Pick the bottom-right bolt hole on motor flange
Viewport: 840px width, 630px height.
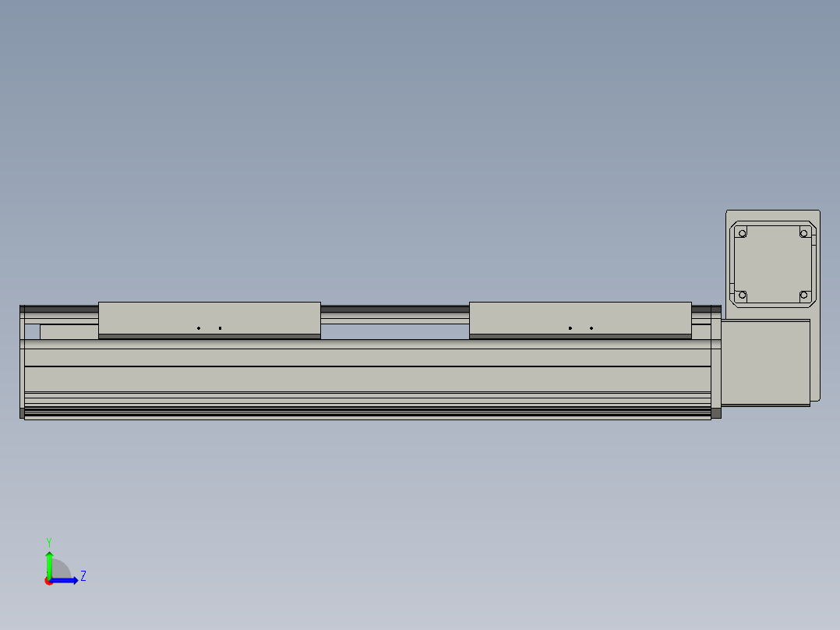pyautogui.click(x=804, y=296)
